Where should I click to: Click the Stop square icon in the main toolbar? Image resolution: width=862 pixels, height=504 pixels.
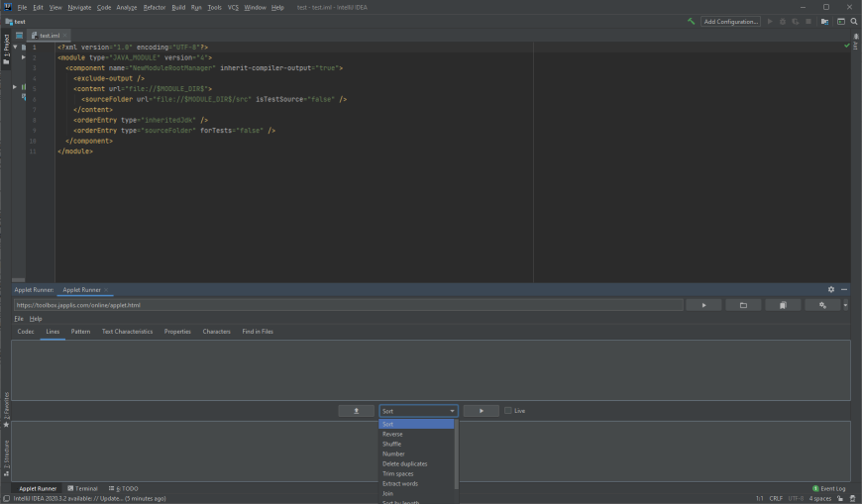tap(808, 22)
